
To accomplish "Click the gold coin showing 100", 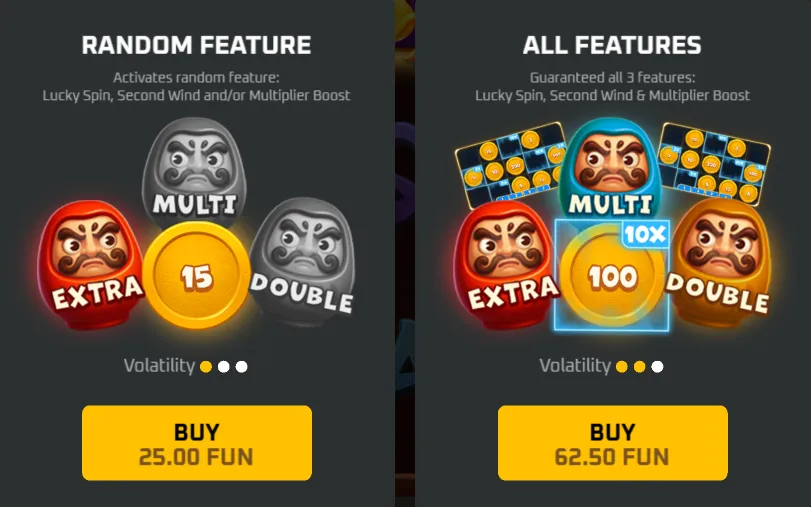I will (611, 277).
